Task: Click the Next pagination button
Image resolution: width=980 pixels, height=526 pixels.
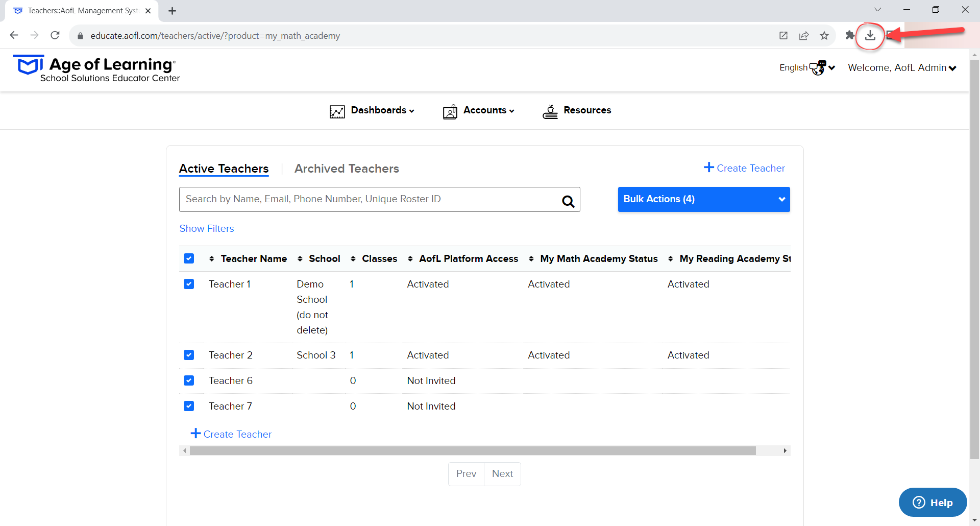Action: [502, 474]
